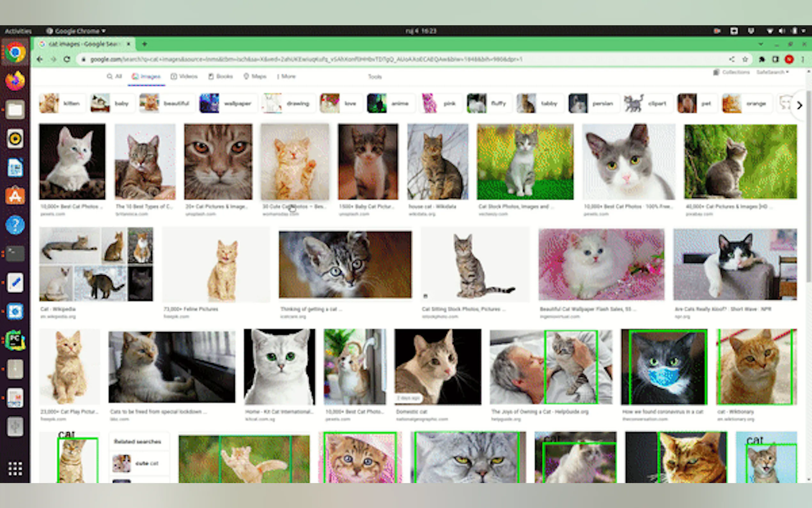This screenshot has width=812, height=508.
Task: Open a new tab with plus button
Action: 145,44
